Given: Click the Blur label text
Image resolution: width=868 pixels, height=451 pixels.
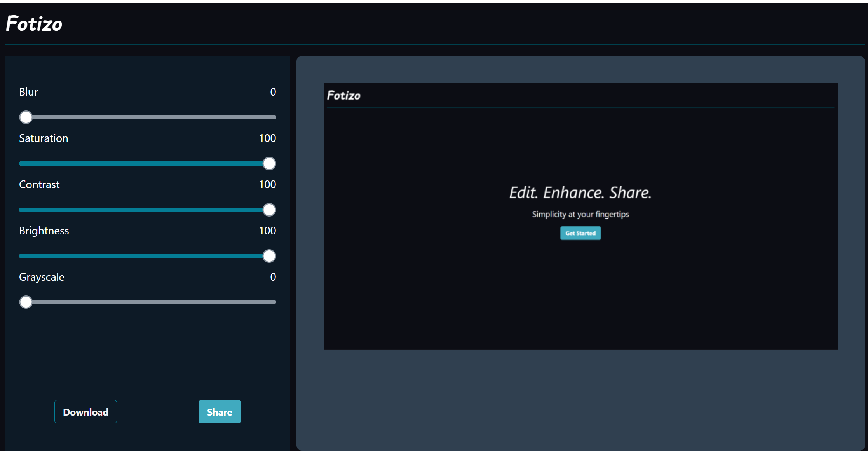Looking at the screenshot, I should click(28, 92).
